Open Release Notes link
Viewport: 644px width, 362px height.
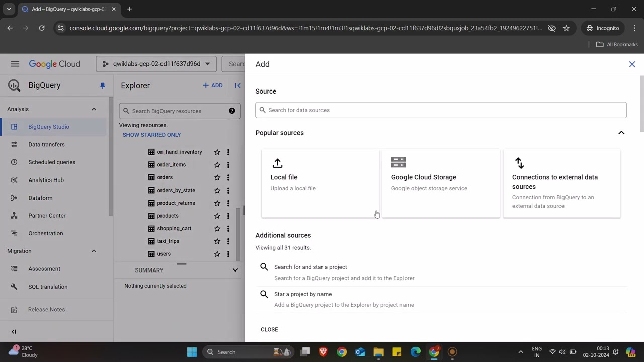tap(53, 310)
